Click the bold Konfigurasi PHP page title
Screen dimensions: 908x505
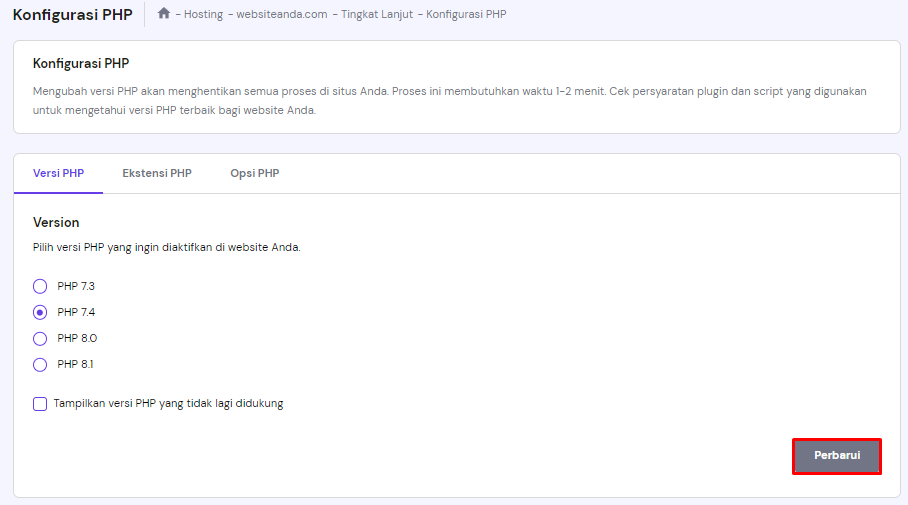[72, 15]
